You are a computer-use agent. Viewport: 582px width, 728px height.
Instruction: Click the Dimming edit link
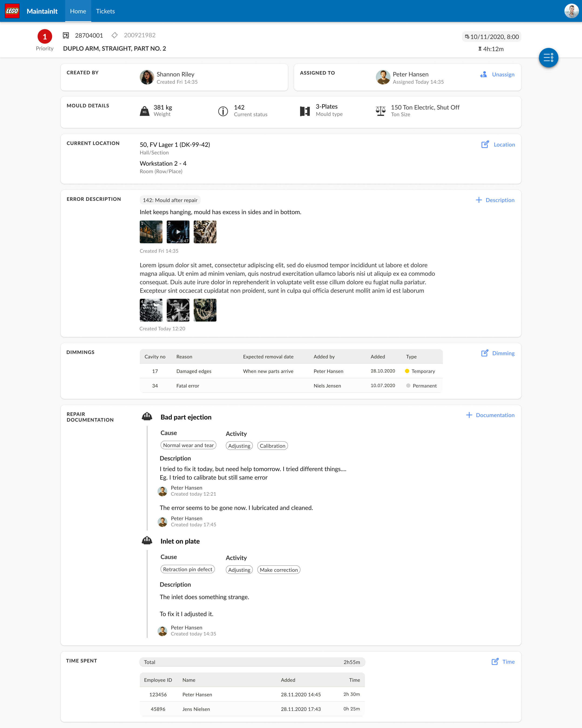[503, 353]
